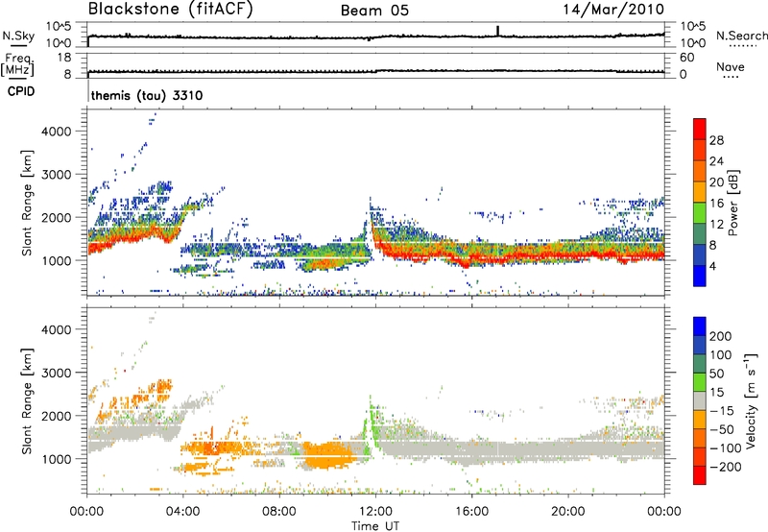Click the "12:00" time tick label
Screen dimensions: 768x532
[x=375, y=512]
